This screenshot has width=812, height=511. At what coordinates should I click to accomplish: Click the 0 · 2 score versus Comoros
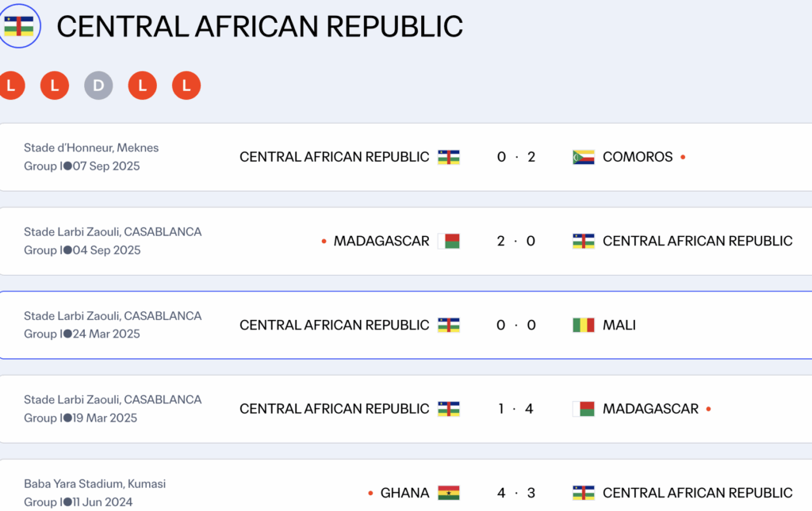pos(516,157)
